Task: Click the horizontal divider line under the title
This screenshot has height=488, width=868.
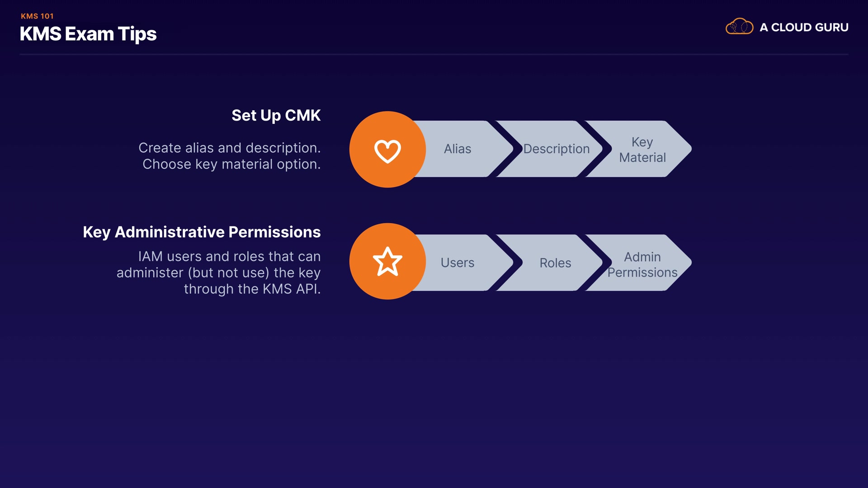Action: click(434, 54)
